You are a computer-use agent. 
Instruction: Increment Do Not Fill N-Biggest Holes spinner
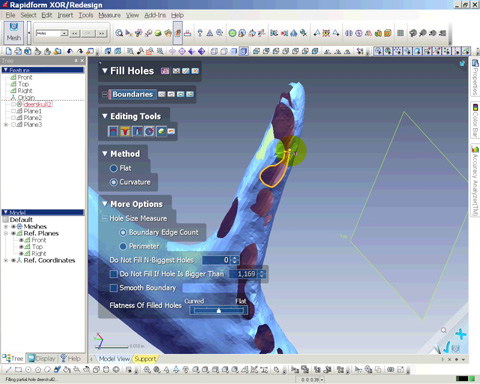[x=236, y=258]
